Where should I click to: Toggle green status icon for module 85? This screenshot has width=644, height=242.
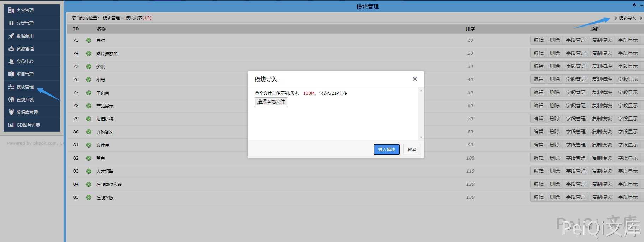tap(89, 197)
